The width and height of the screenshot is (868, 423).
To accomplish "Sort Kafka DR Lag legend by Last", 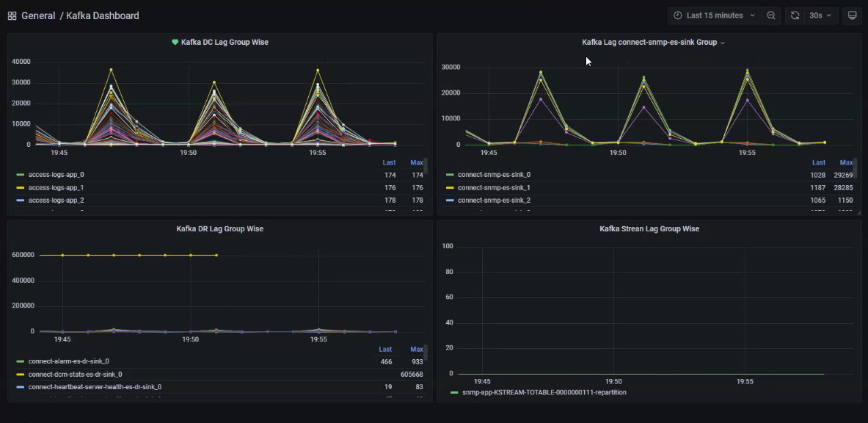I will [385, 350].
